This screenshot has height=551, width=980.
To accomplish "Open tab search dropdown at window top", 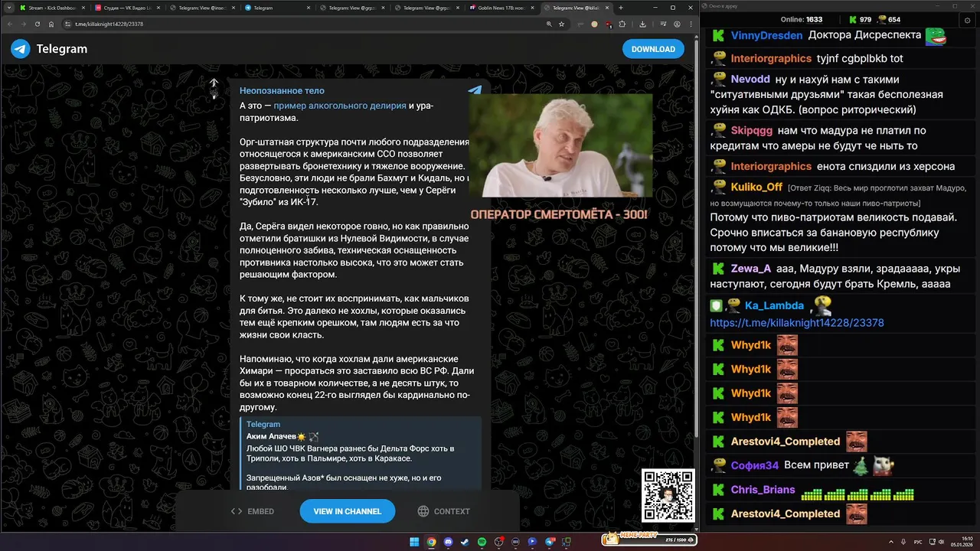I will [x=8, y=8].
